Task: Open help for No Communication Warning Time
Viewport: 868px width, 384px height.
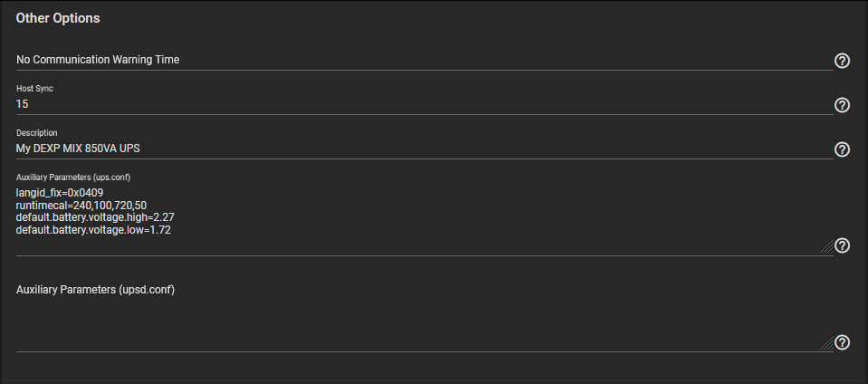Action: (842, 61)
